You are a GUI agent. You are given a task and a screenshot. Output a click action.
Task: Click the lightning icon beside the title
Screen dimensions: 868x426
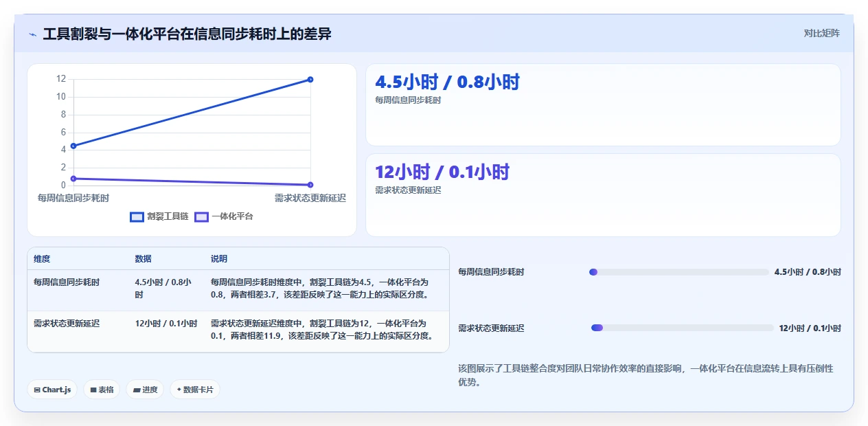click(x=33, y=34)
